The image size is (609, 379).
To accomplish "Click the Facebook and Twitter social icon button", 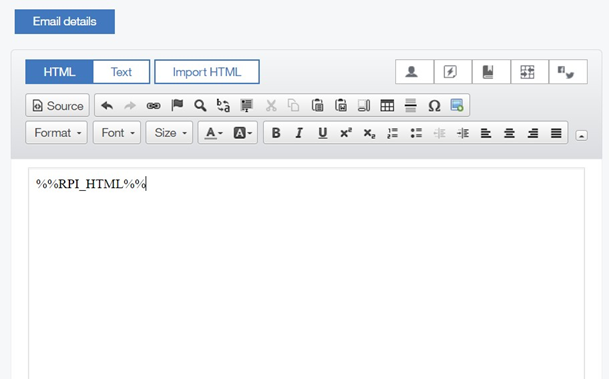I will pos(568,72).
